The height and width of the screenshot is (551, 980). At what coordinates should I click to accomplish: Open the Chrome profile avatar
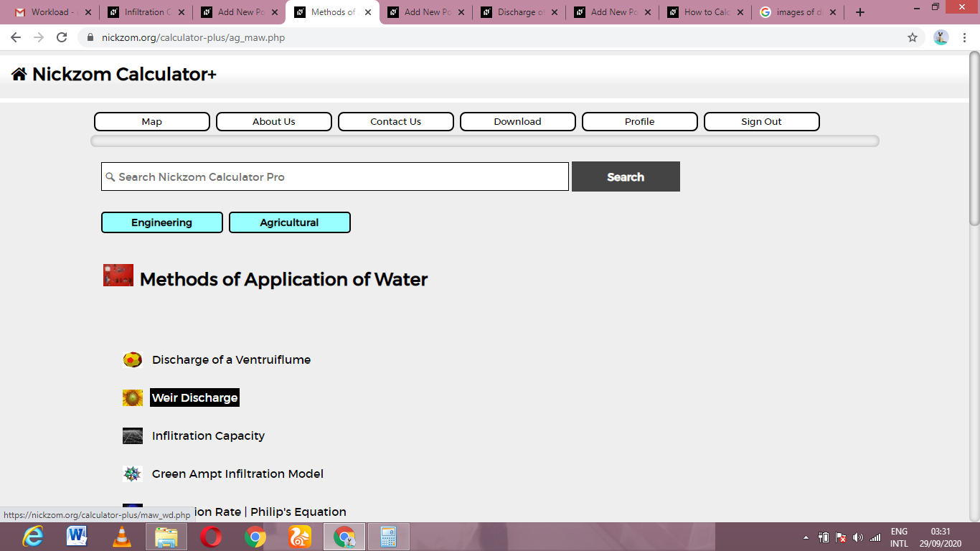click(941, 37)
